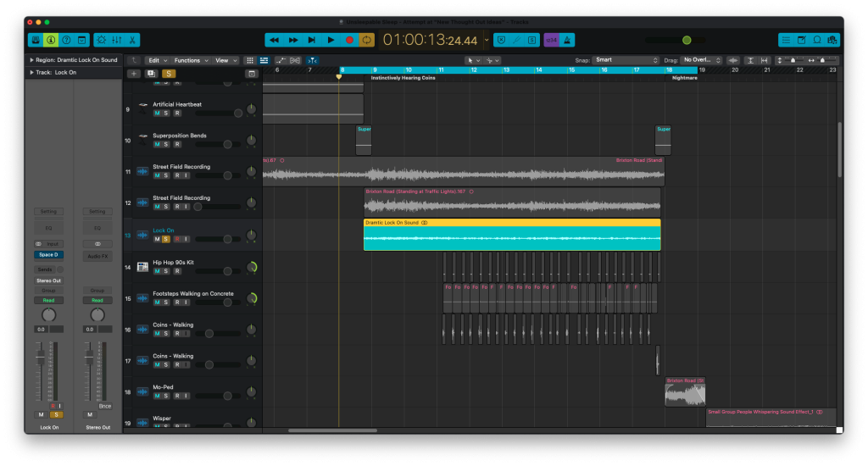Open the Command-click Tool menu
This screenshot has width=868, height=466.
(492, 60)
